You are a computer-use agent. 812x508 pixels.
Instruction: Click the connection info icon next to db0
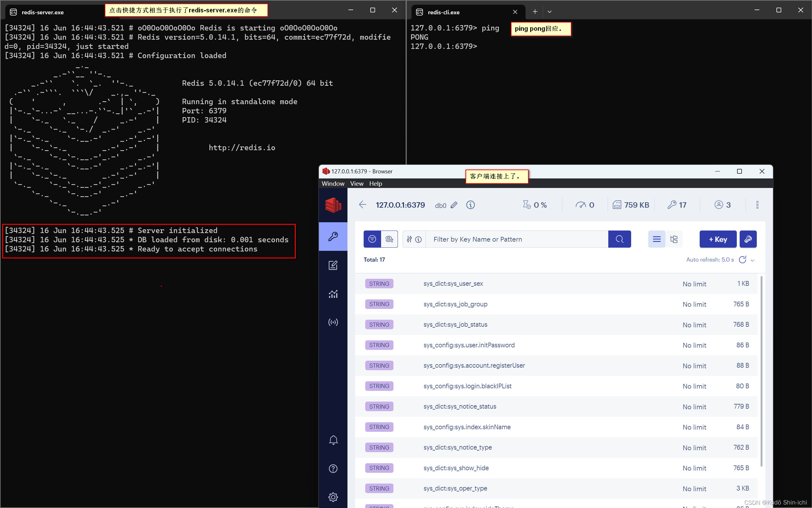click(x=471, y=205)
